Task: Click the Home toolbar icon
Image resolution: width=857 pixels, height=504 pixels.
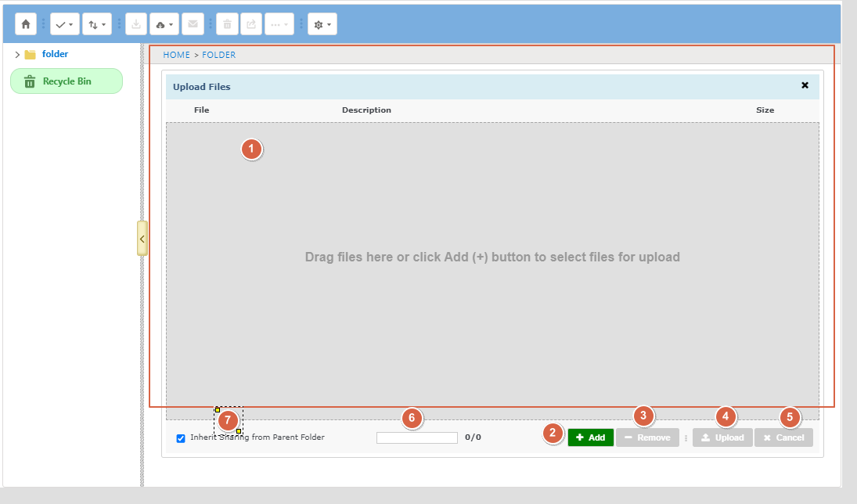Action: tap(26, 24)
